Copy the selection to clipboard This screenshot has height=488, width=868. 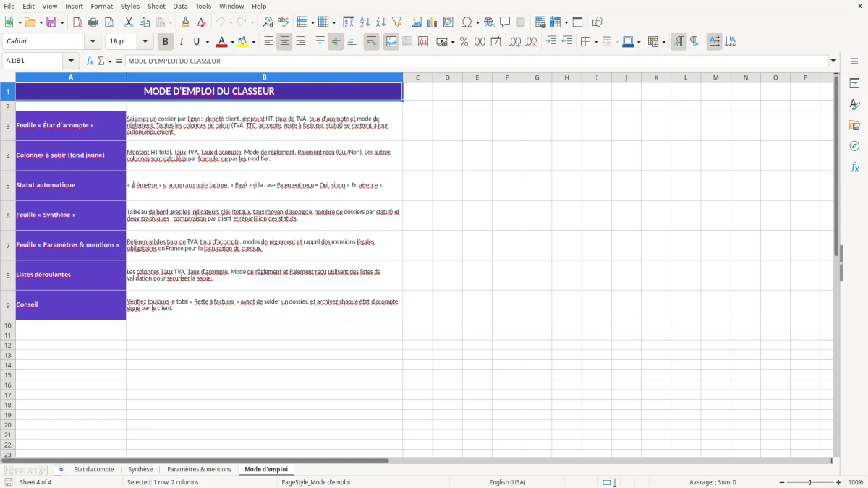[x=144, y=22]
